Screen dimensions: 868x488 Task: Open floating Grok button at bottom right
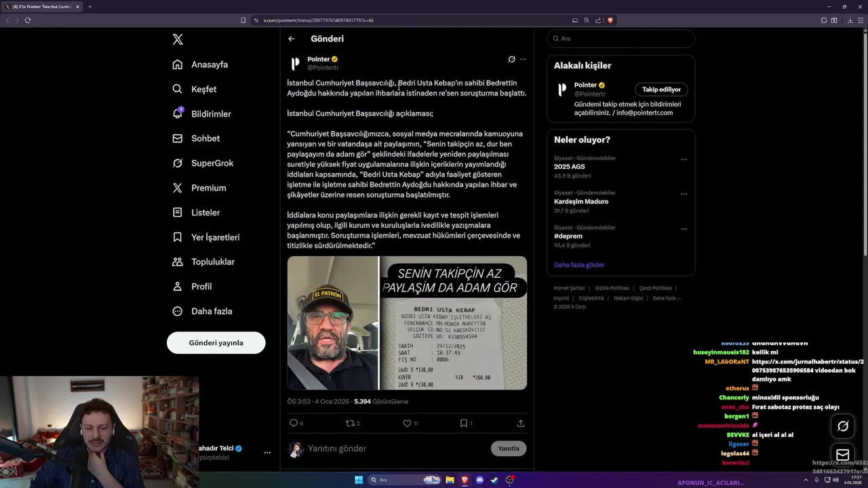[843, 426]
